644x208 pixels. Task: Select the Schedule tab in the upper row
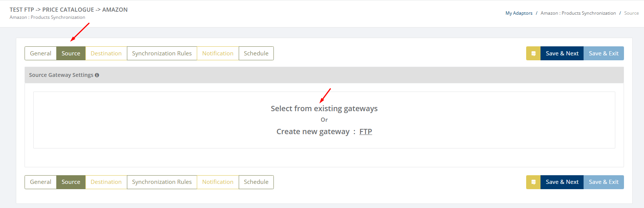256,54
